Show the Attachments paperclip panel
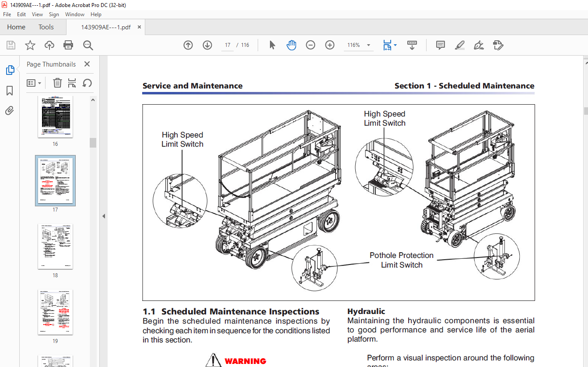Image resolution: width=588 pixels, height=367 pixels. coord(10,111)
